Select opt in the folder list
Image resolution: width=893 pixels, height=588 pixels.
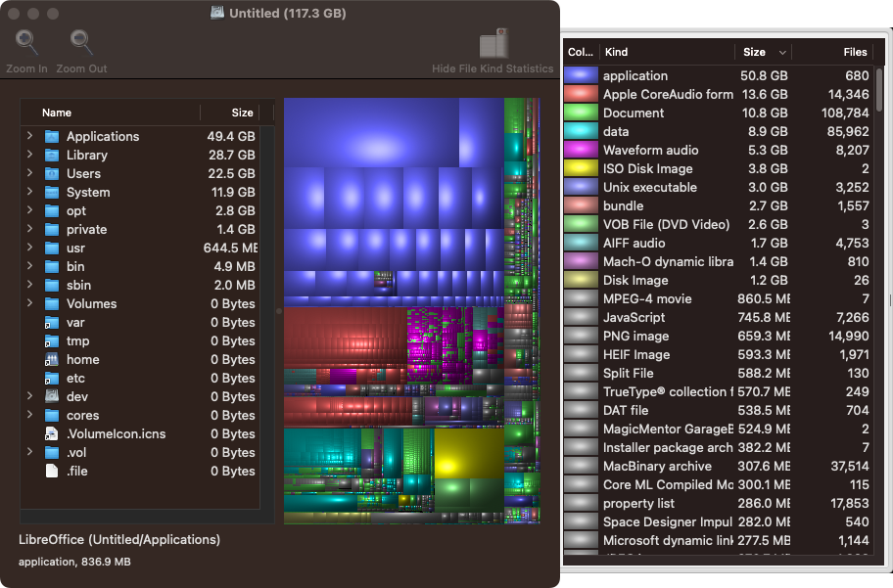pos(76,210)
